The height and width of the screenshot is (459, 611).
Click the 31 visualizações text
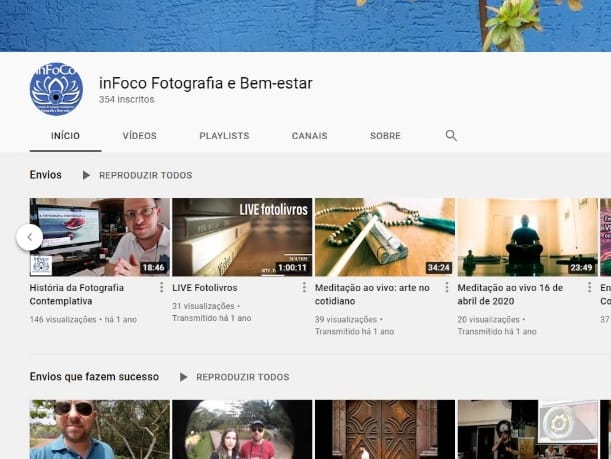(203, 306)
